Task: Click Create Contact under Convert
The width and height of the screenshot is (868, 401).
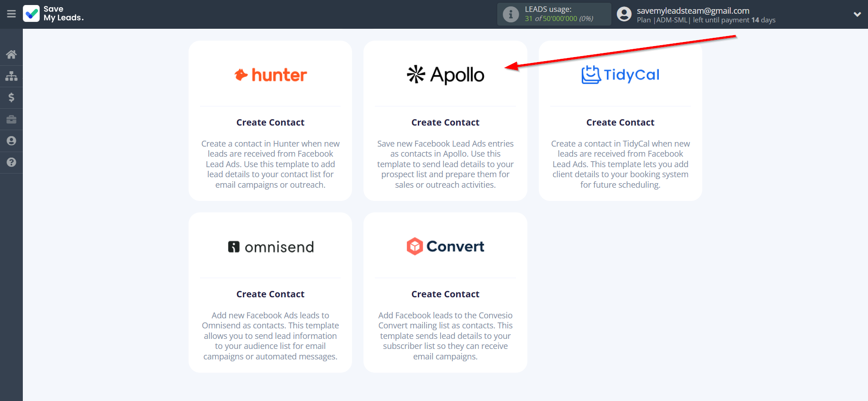Action: click(445, 294)
